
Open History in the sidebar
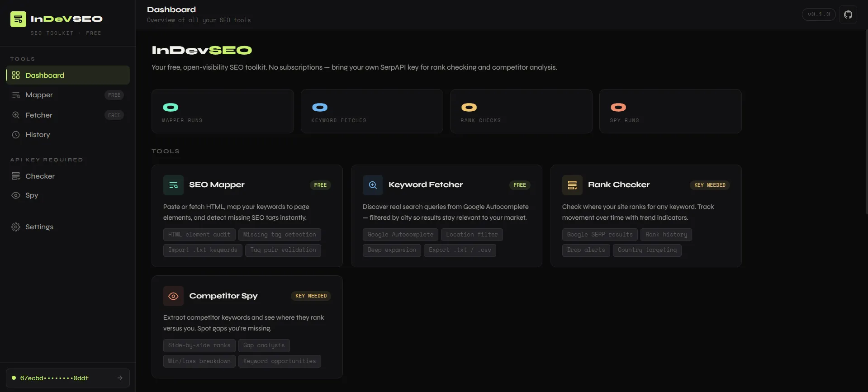[x=68, y=135]
